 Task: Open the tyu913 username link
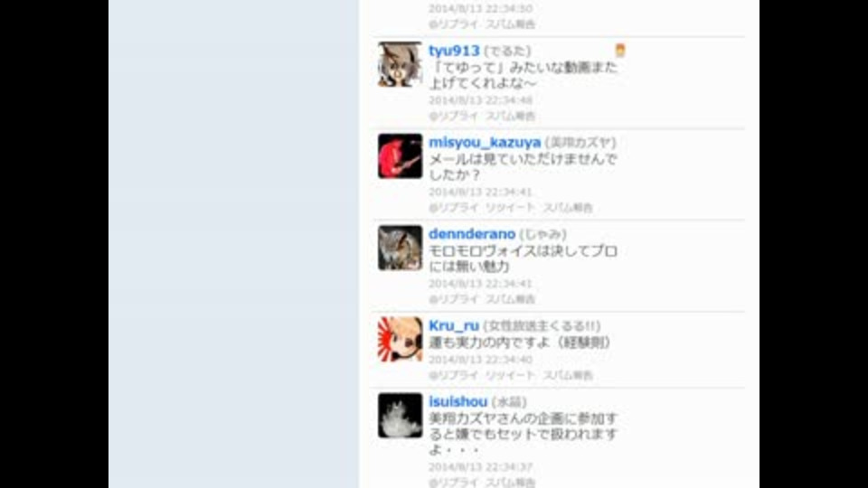tap(454, 51)
